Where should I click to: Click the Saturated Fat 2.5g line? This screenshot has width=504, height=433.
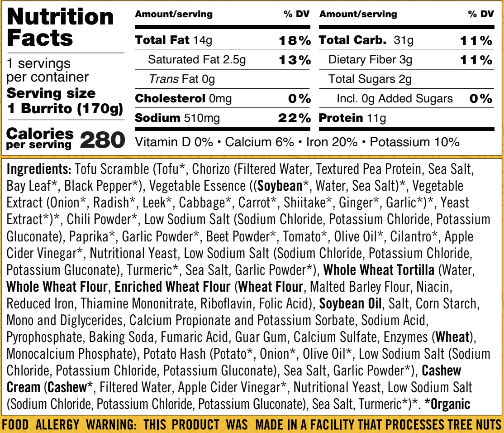point(223,60)
